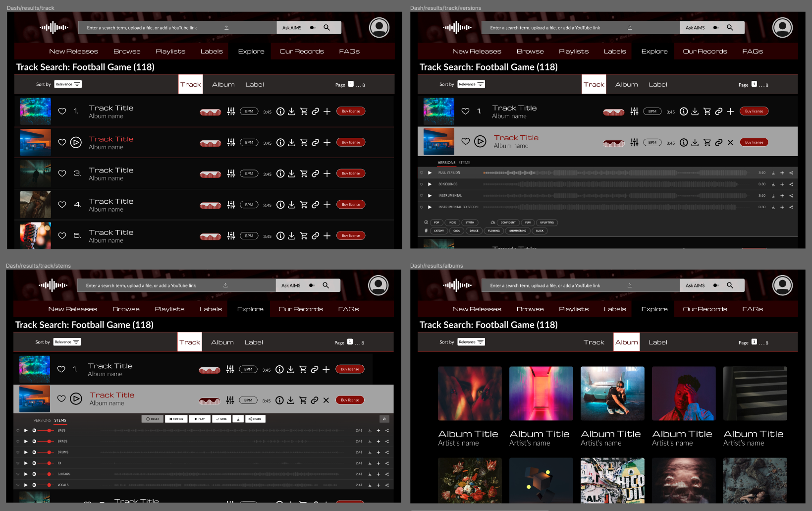The height and width of the screenshot is (511, 812).
Task: Click the search input field in versions frame
Action: pyautogui.click(x=581, y=28)
